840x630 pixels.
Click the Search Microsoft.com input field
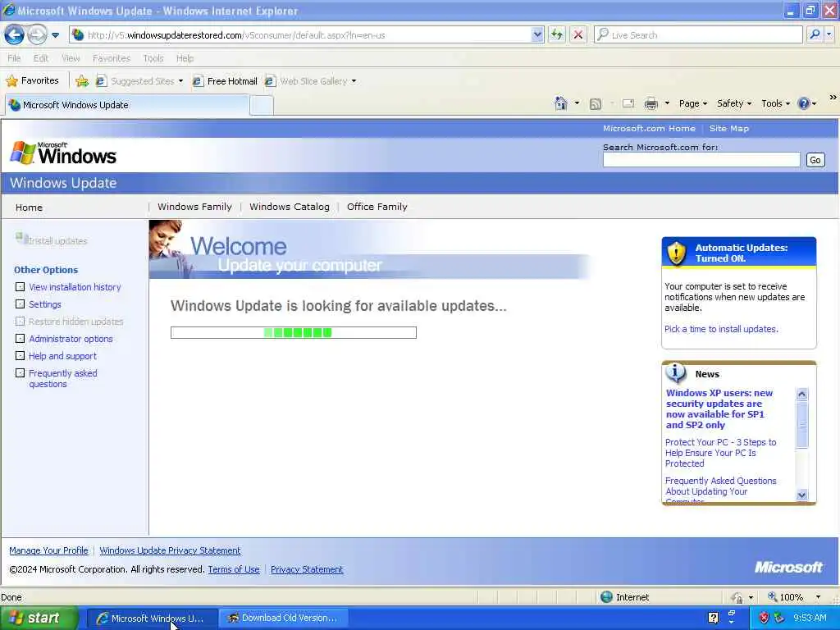(x=701, y=160)
